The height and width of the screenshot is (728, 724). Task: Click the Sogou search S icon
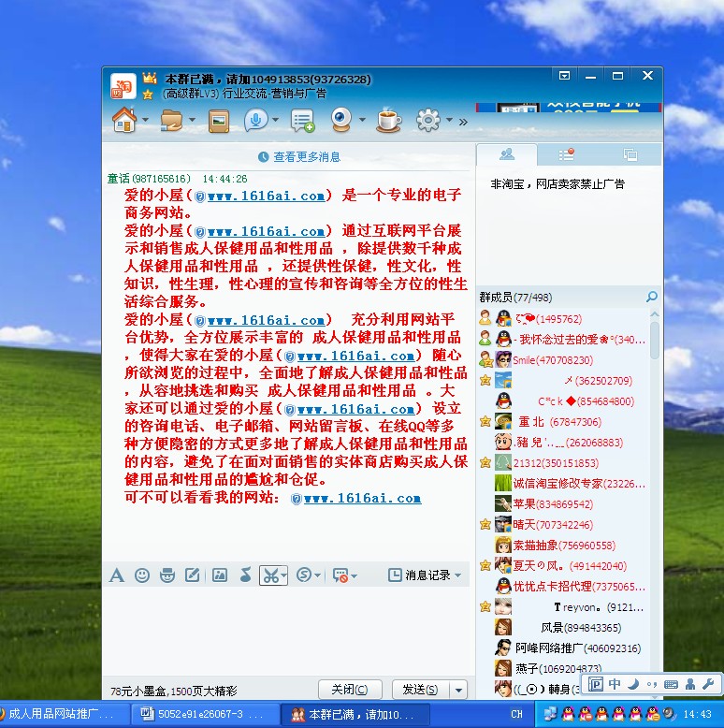[304, 575]
